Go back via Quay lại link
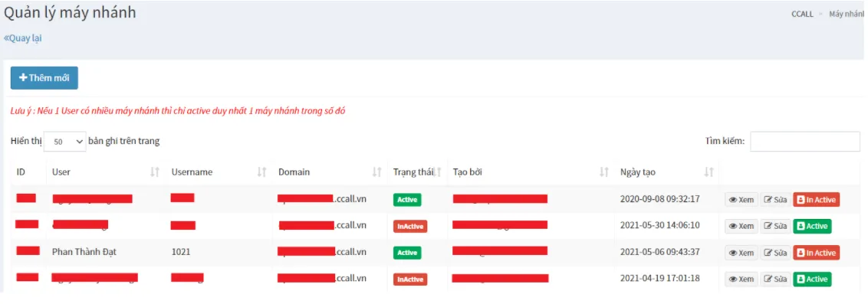This screenshot has width=868, height=304. pyautogui.click(x=23, y=38)
